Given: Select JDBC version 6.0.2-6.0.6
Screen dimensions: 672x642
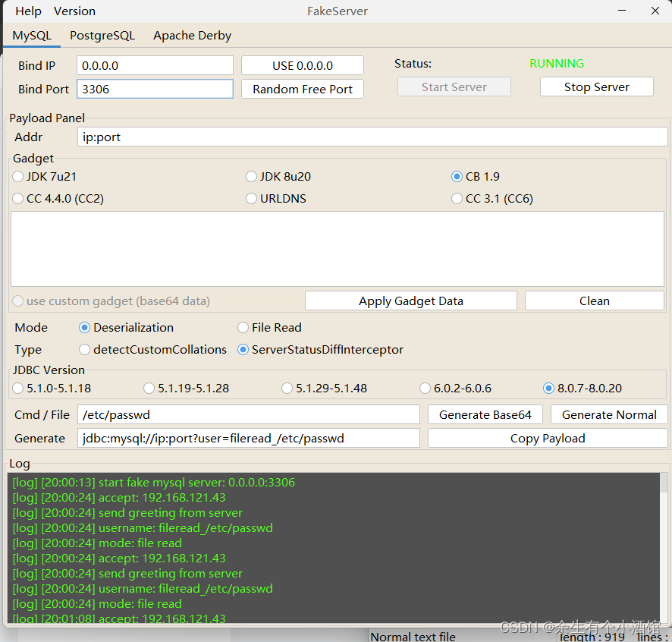Looking at the screenshot, I should (x=456, y=388).
